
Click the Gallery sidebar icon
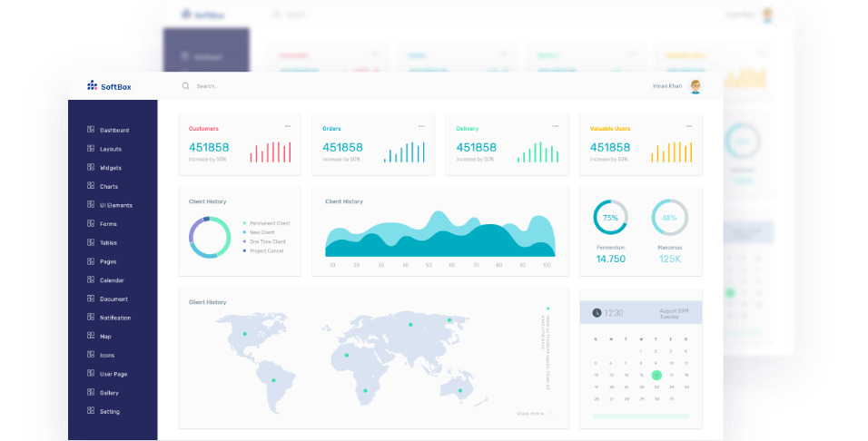pyautogui.click(x=91, y=392)
